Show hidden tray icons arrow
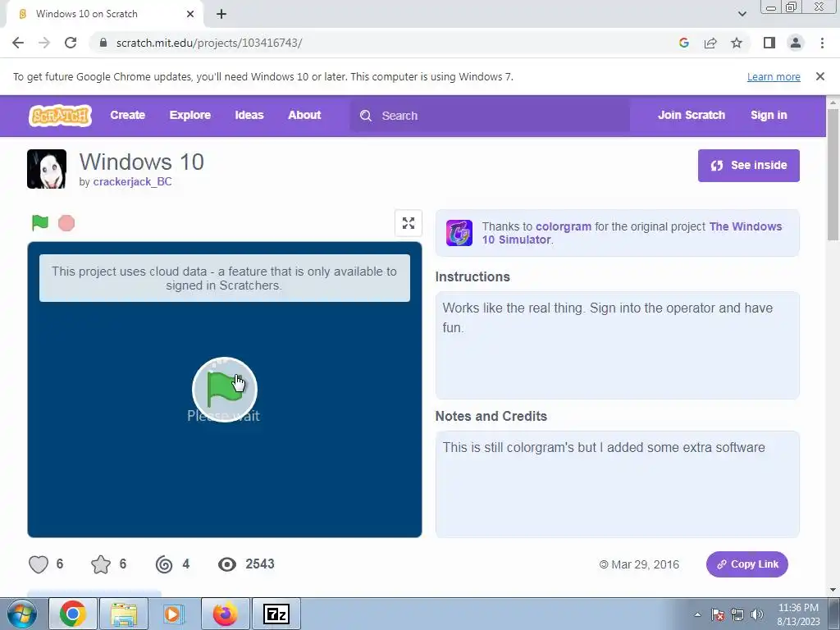Viewport: 840px width, 630px height. (x=697, y=614)
